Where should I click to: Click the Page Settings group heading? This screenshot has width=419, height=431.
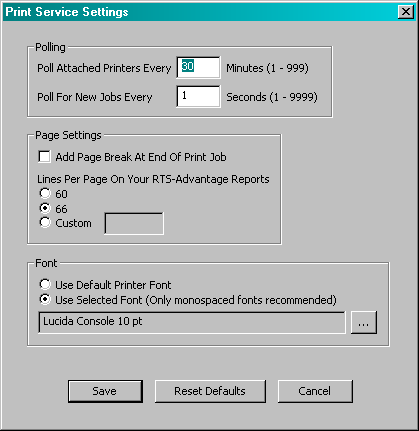(x=68, y=135)
